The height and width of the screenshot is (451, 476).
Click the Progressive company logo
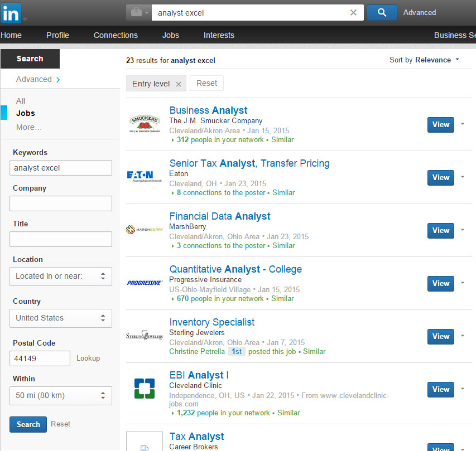145,283
